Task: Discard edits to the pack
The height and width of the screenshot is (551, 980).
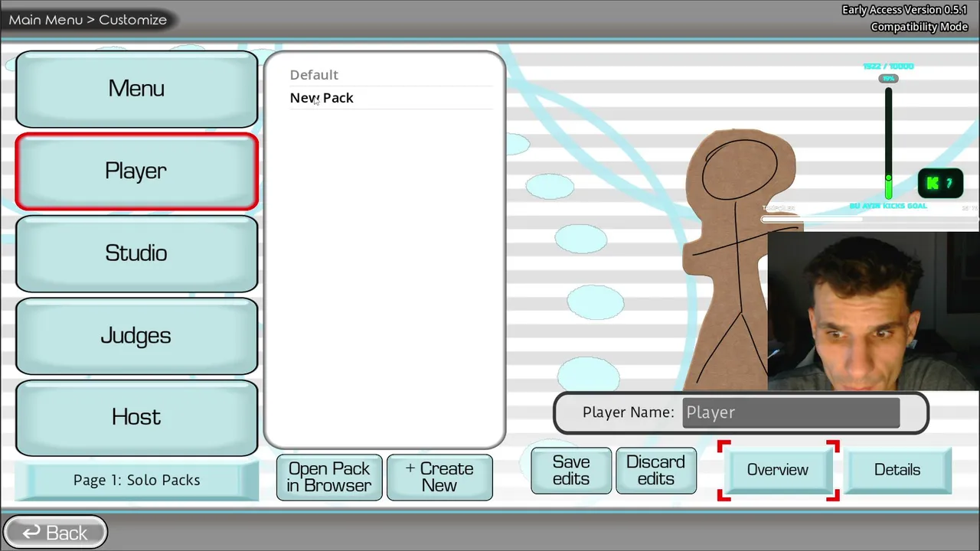Action: point(656,471)
